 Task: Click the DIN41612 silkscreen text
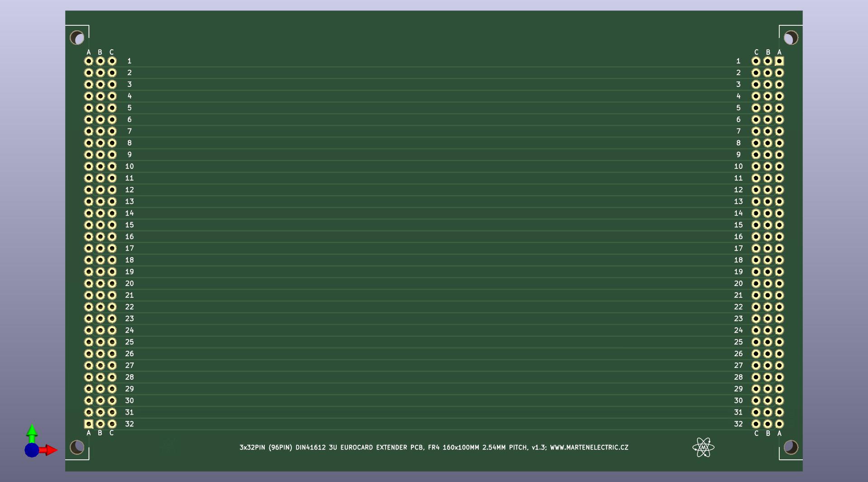310,447
